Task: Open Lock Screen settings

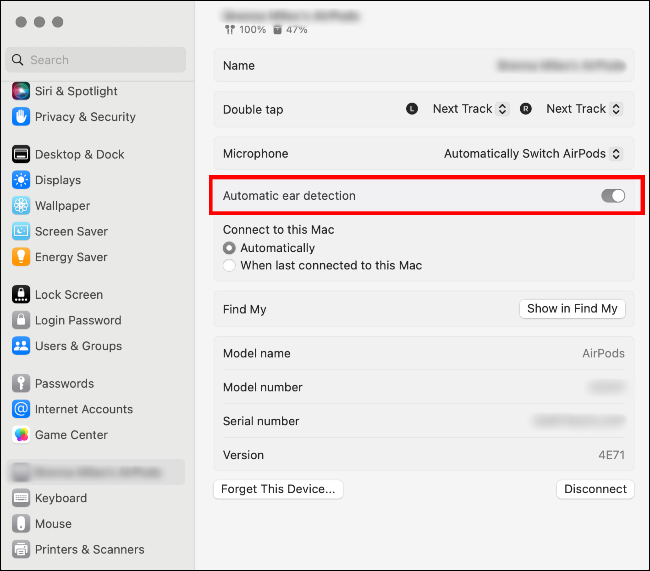Action: [x=69, y=294]
